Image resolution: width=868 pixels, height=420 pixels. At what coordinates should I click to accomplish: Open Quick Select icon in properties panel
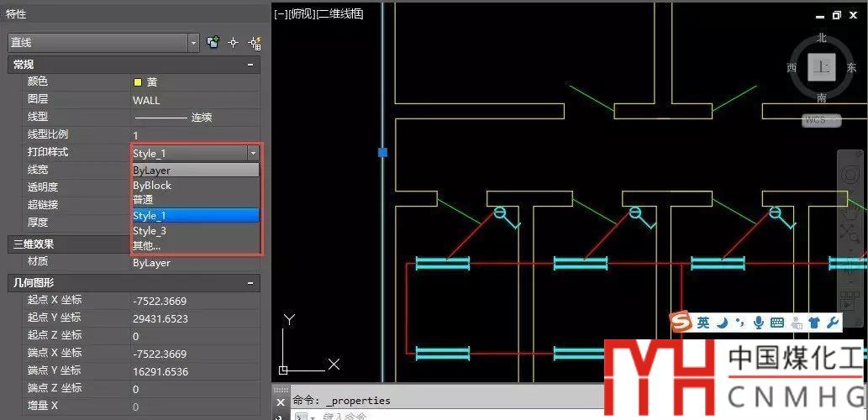click(255, 42)
